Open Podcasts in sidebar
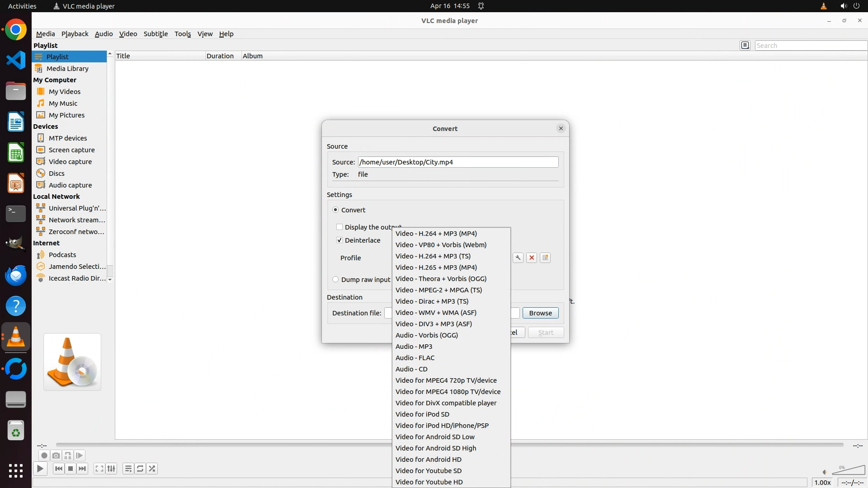This screenshot has height=488, width=868. tap(62, 255)
